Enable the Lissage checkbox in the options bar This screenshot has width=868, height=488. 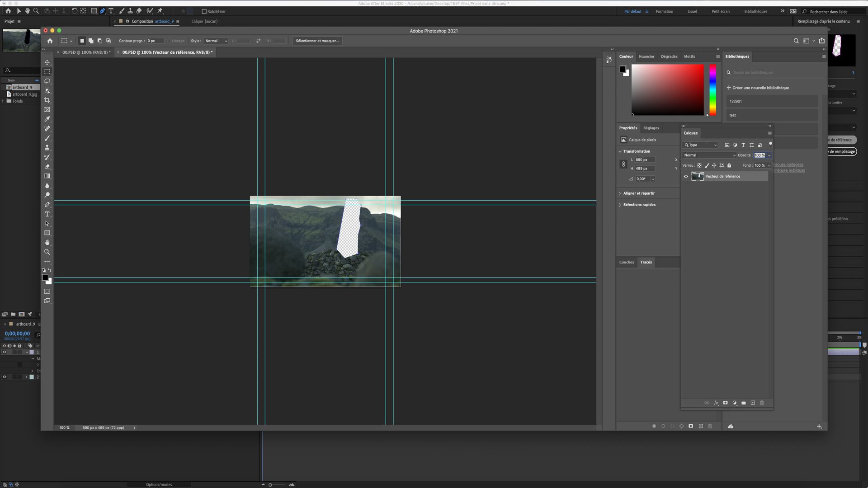(x=170, y=41)
